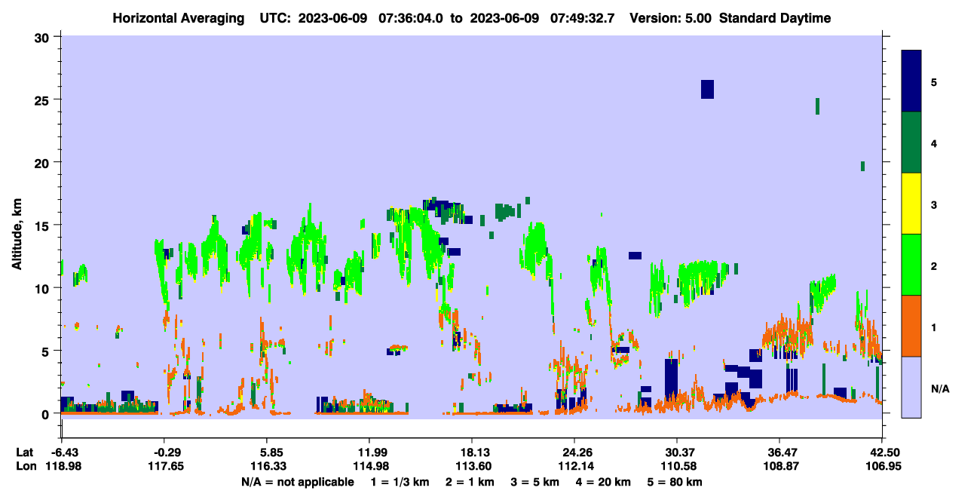Click the altitude tick label '20'
This screenshot has height=503, width=980.
point(44,162)
